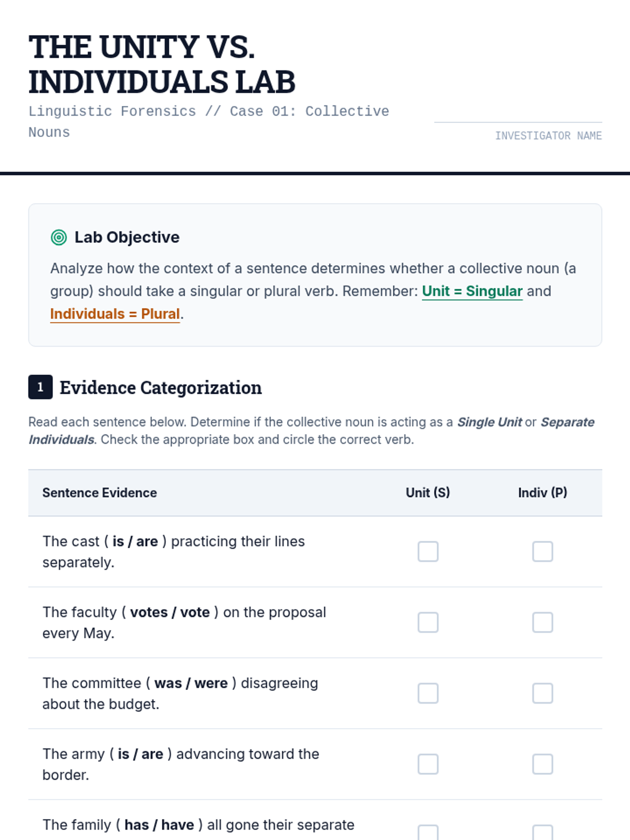Screen dimensions: 630x840
Task: Tick Indiv (P) for the faculty sentence
Action: (542, 623)
